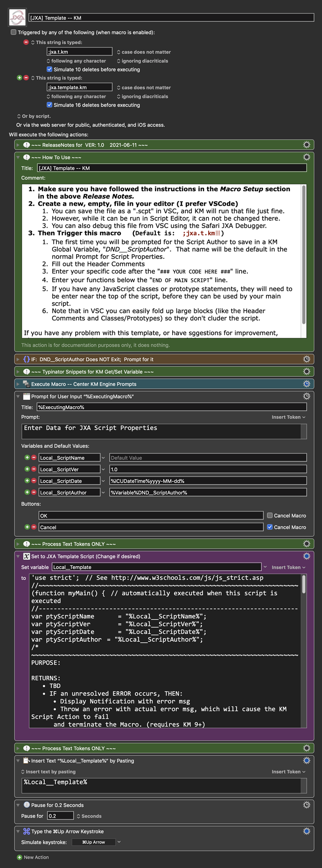Open gear menu of ReleaseNotes action
This screenshot has width=322, height=868.
tap(307, 145)
